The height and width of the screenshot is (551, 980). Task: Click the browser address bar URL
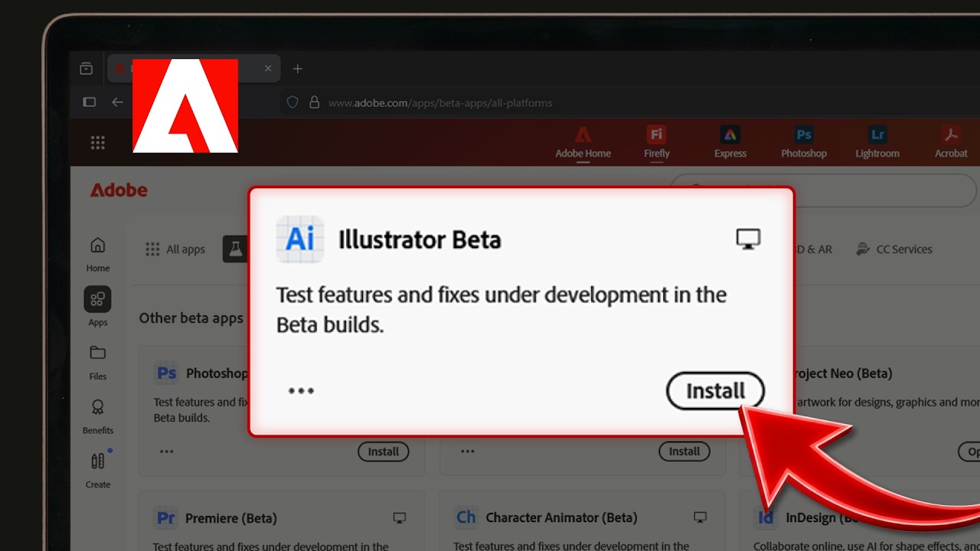tap(440, 103)
